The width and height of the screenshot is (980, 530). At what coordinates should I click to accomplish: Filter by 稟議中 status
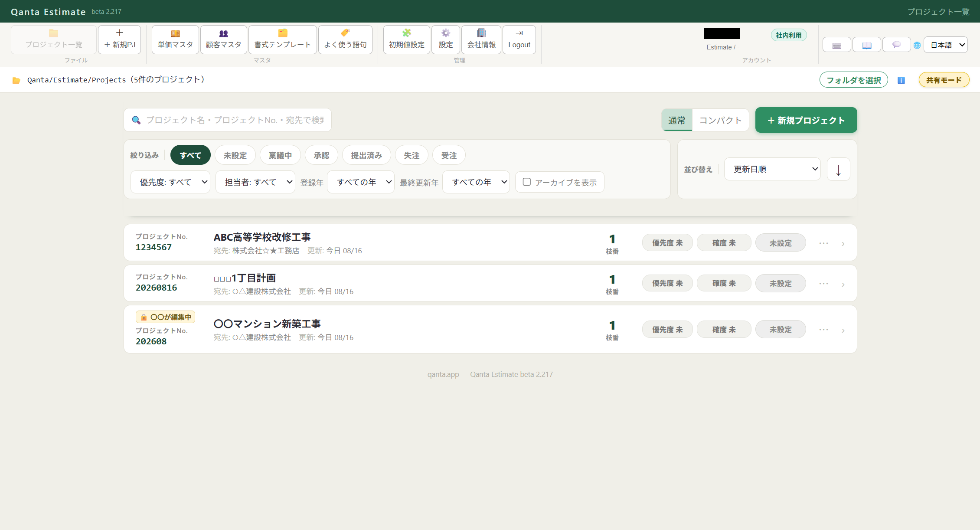click(280, 155)
